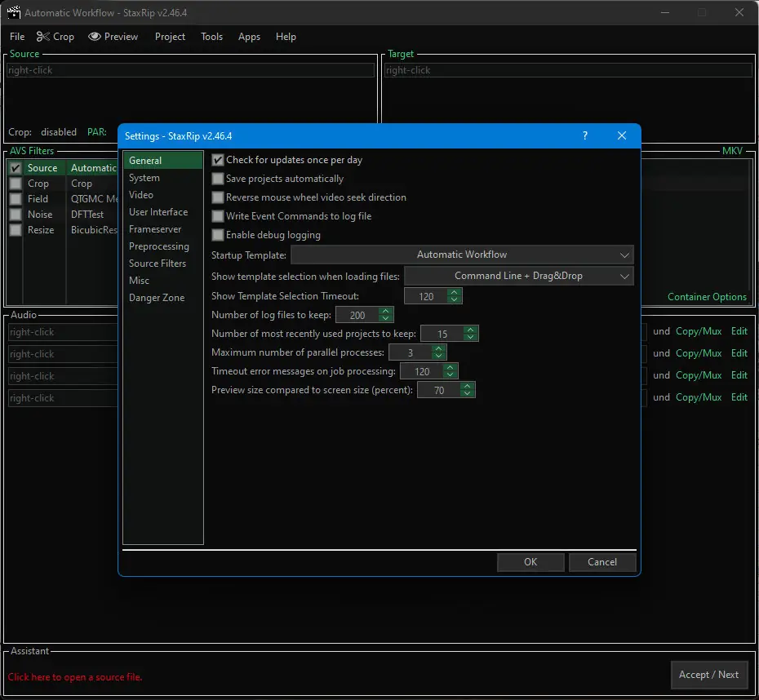
Task: Click the MKV container label
Action: click(732, 151)
